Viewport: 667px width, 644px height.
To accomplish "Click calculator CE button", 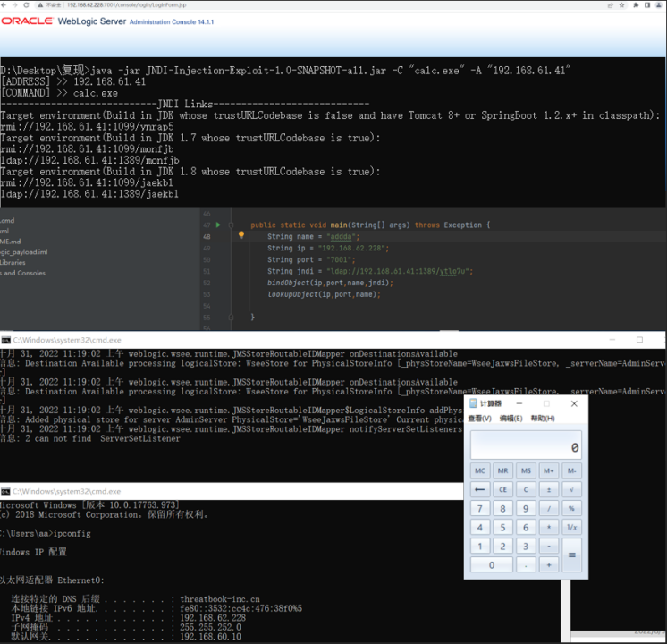I will pyautogui.click(x=502, y=489).
